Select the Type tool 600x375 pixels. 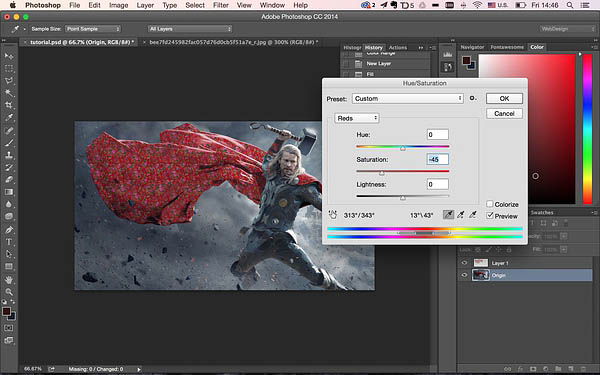(9, 242)
